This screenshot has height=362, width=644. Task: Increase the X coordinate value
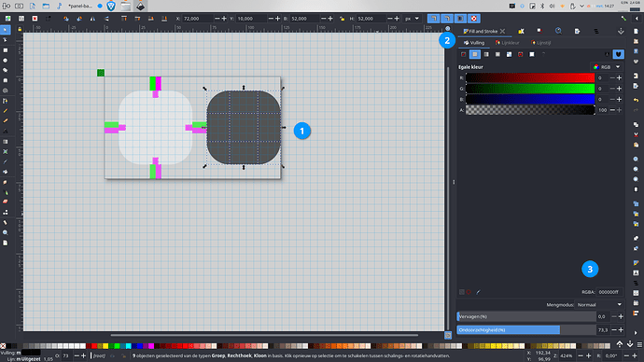(224, 19)
